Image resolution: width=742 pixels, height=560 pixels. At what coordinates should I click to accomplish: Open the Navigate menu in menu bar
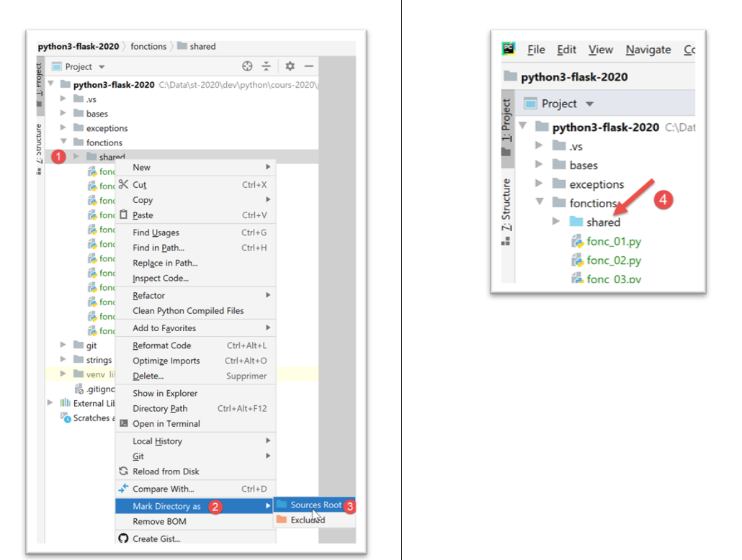648,50
